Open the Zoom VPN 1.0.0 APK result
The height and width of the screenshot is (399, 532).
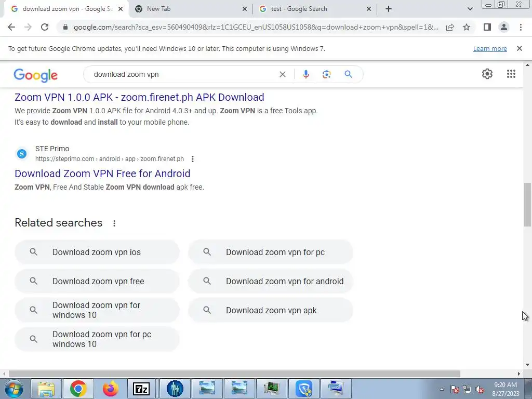[x=139, y=97]
